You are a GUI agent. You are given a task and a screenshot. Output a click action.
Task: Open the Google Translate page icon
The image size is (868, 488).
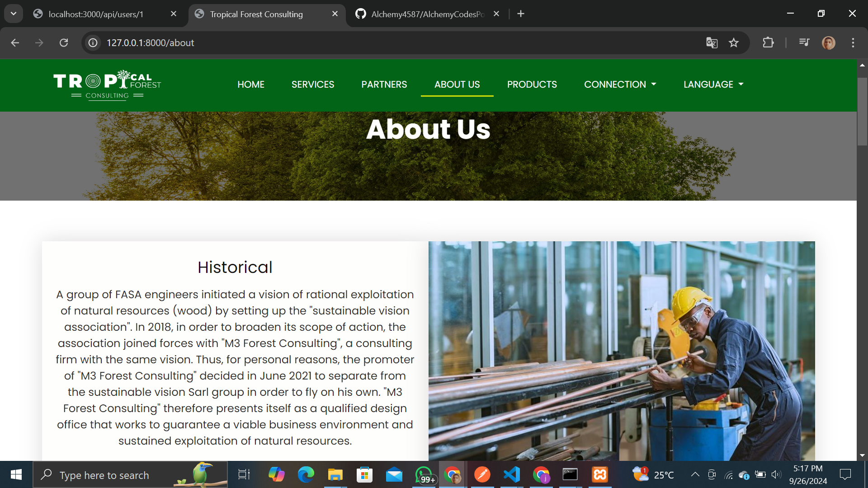(x=712, y=42)
